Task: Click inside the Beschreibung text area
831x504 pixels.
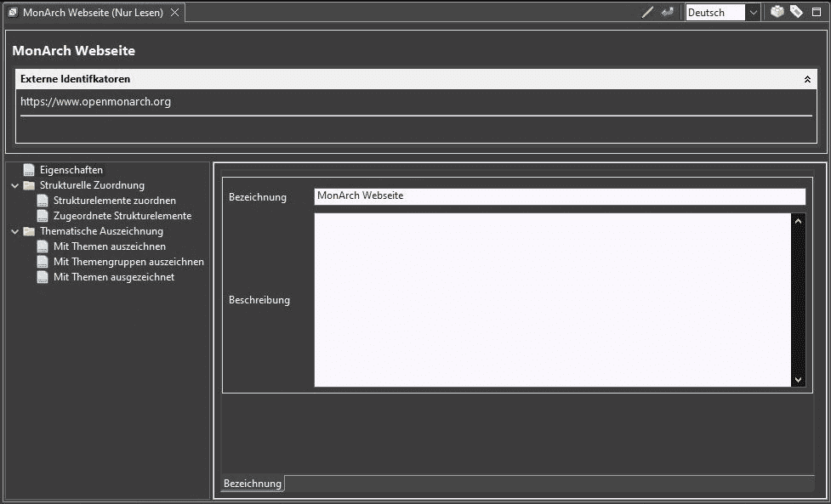Action: point(553,300)
